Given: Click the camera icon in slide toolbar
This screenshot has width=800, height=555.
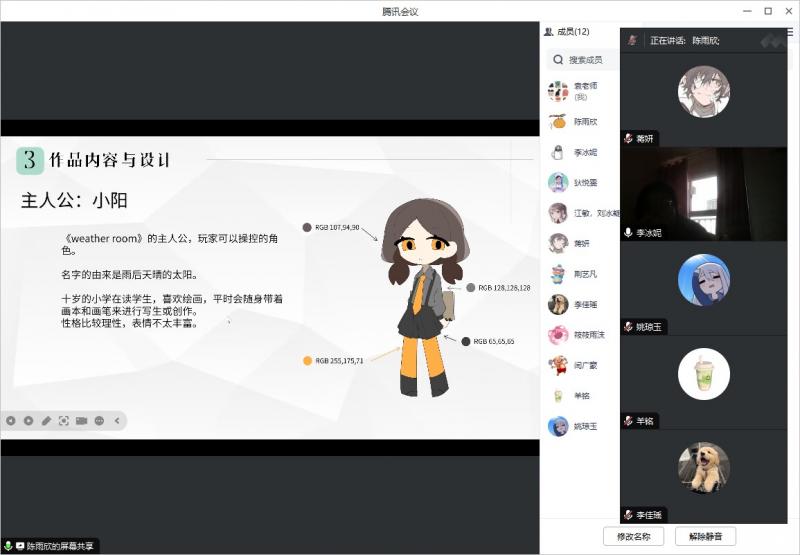Looking at the screenshot, I should coord(82,421).
